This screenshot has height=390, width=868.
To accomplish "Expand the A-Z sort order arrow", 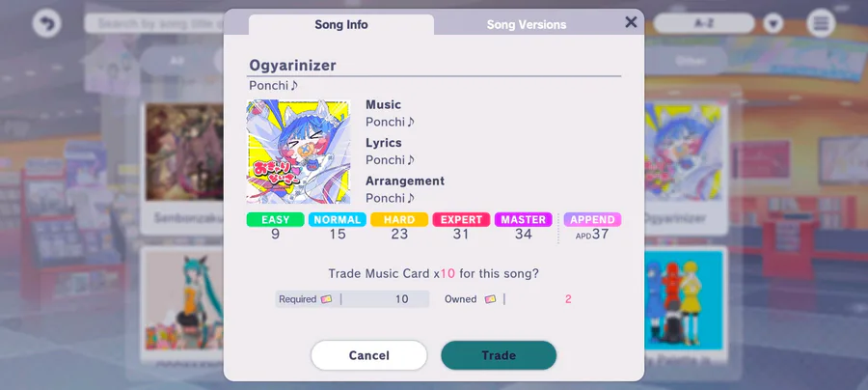I will pos(773,24).
